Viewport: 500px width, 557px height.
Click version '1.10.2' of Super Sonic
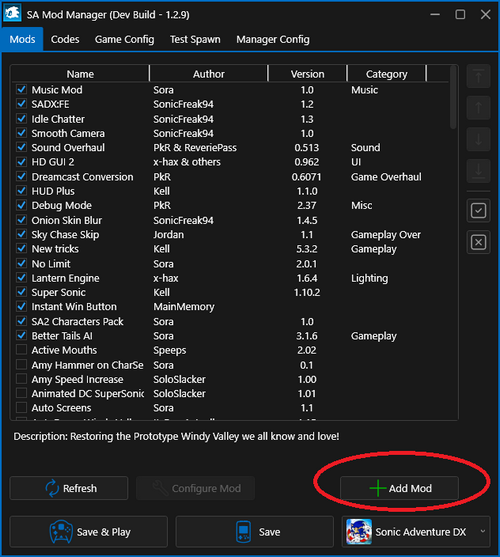307,292
